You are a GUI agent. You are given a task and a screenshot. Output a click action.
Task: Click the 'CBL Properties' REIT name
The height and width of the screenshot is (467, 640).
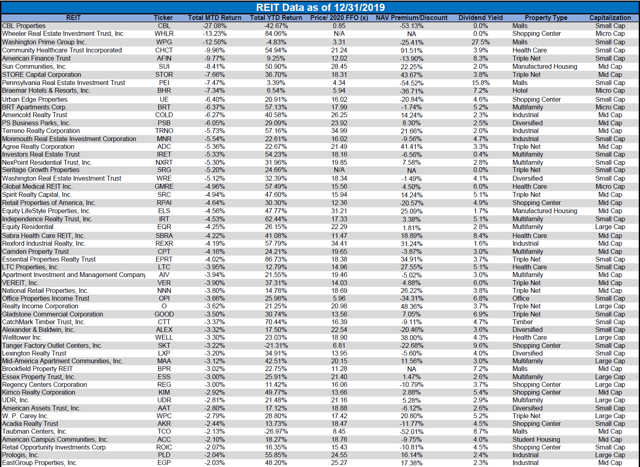pyautogui.click(x=24, y=26)
